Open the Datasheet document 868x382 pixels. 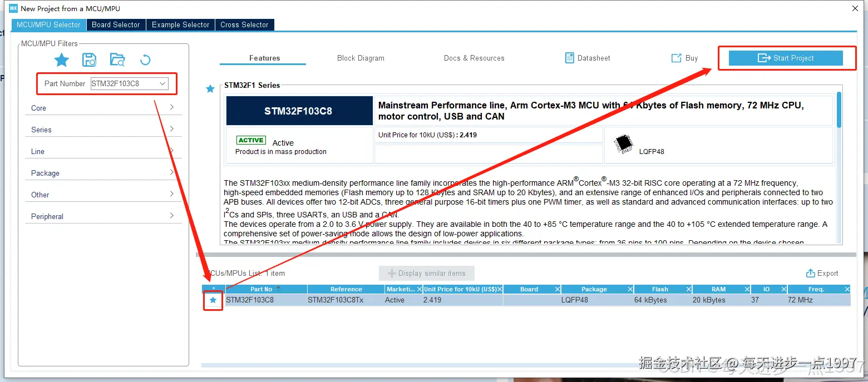(x=588, y=58)
